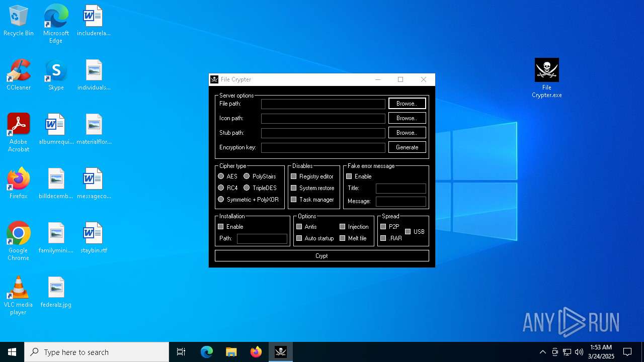Focus the fake error Title field
This screenshot has height=362, width=644.
[401, 189]
